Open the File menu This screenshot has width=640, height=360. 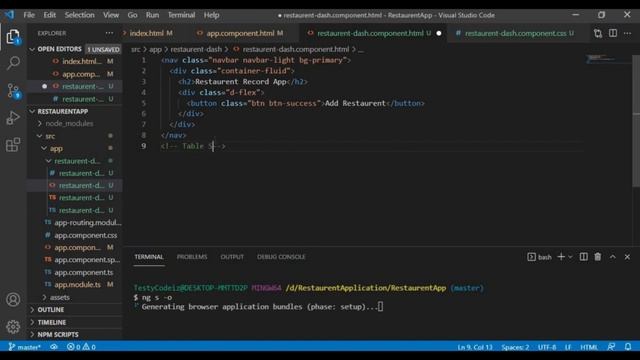click(29, 15)
